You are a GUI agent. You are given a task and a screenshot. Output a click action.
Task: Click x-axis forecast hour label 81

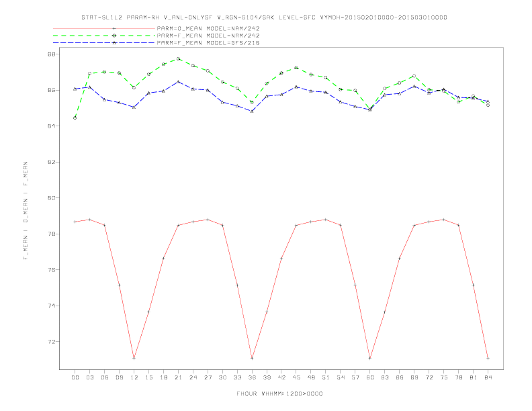coord(474,377)
